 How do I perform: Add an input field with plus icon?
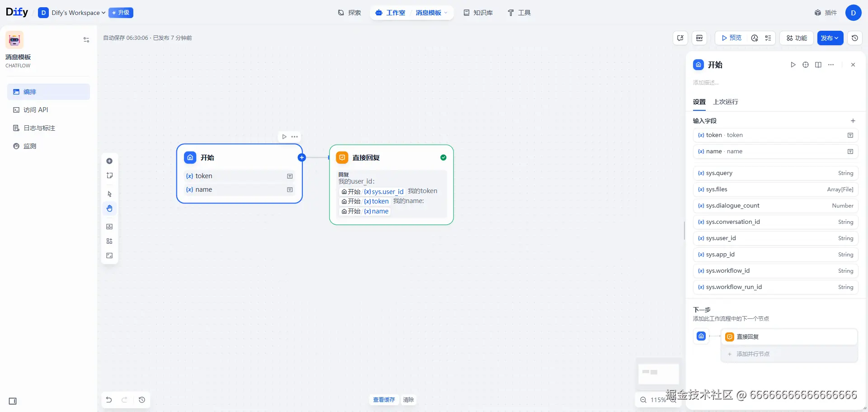click(x=853, y=121)
